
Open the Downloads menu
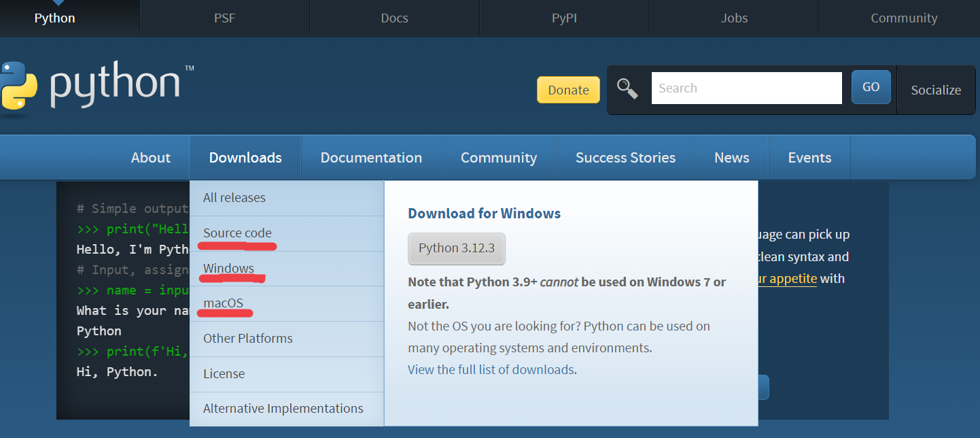(245, 158)
